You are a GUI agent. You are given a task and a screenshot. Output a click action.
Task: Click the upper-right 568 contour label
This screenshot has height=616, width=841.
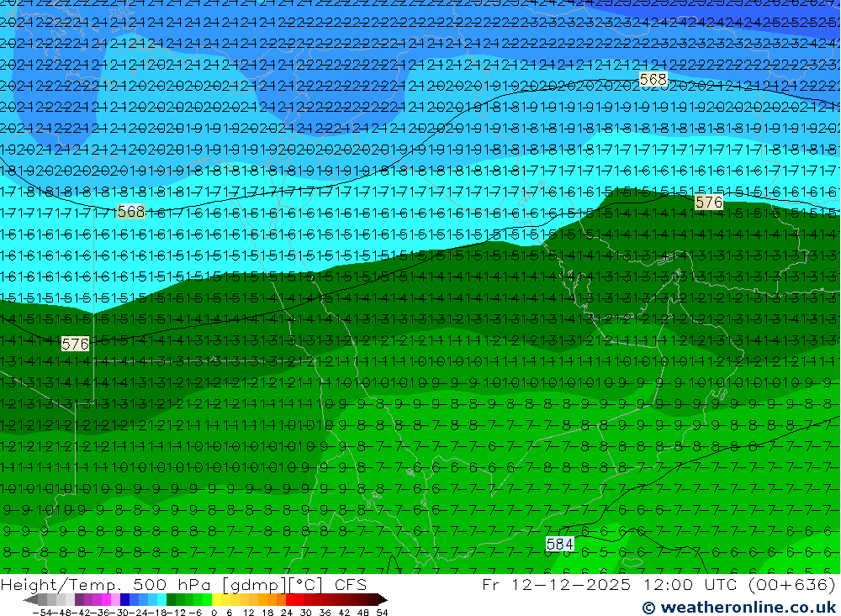(x=653, y=79)
